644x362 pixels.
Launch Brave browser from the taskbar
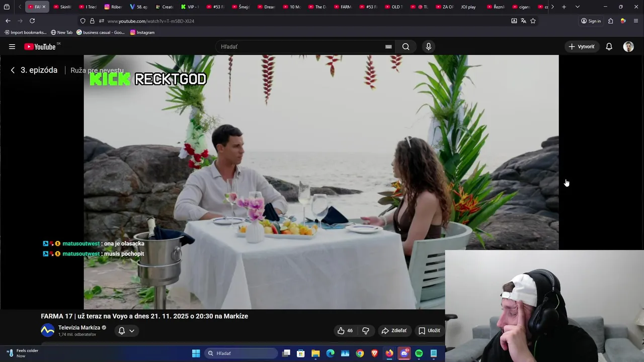pyautogui.click(x=374, y=353)
